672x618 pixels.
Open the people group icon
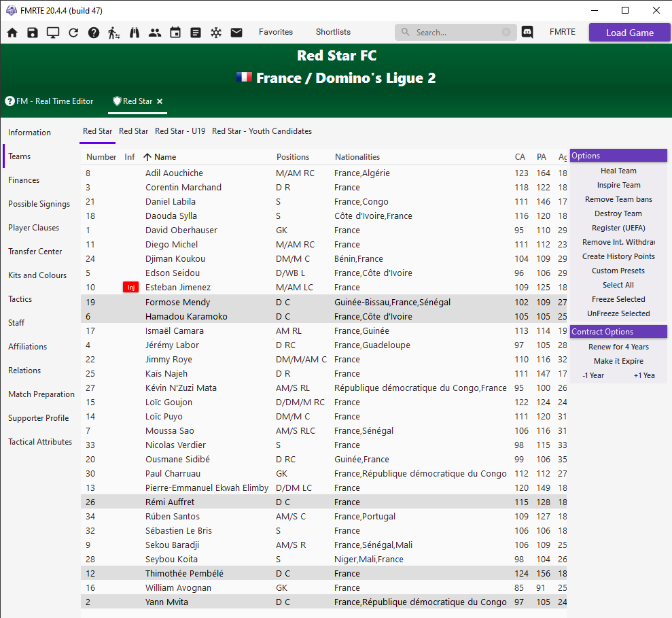click(155, 33)
